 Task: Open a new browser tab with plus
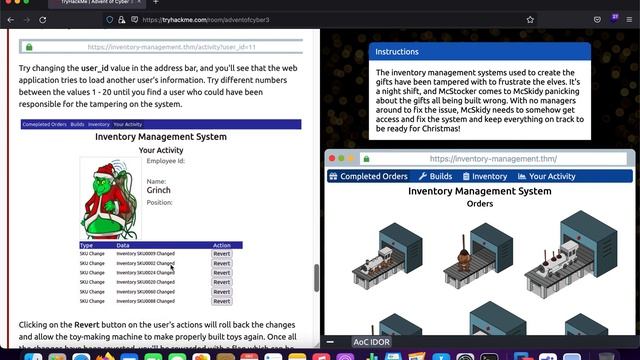(x=156, y=2)
